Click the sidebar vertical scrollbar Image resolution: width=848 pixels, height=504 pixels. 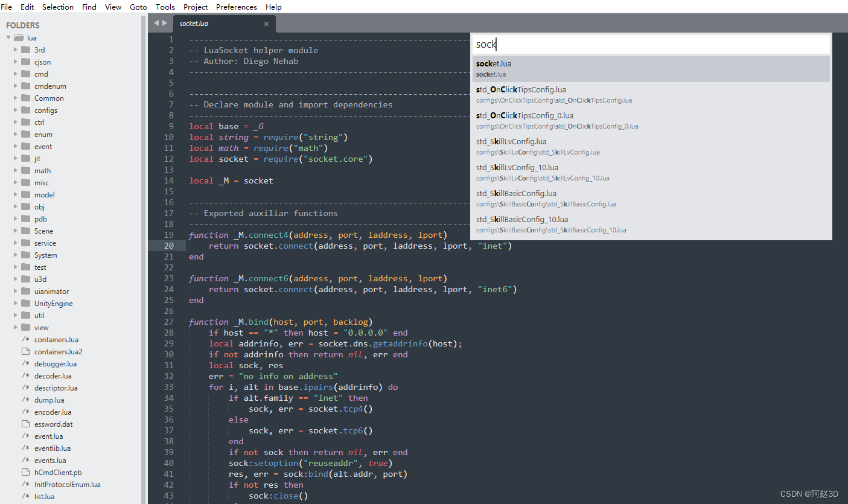tap(144, 260)
